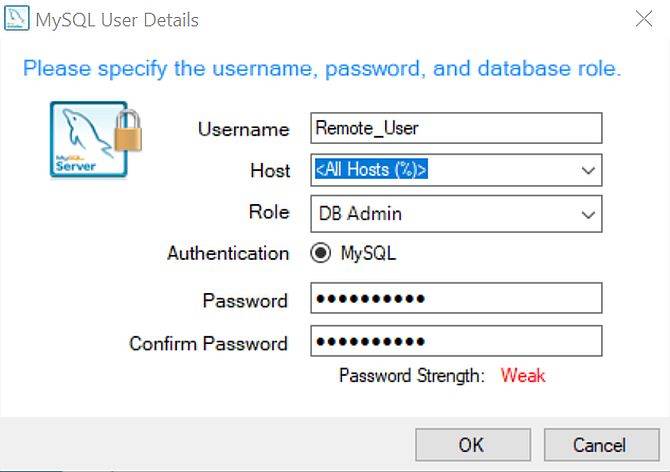Click the Host combo box showing All Hosts

[x=440, y=171]
